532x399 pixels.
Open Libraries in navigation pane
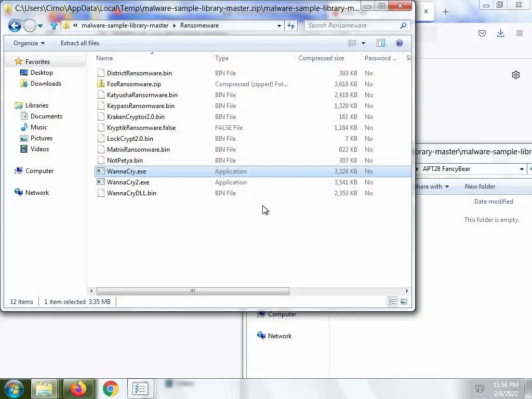pyautogui.click(x=37, y=105)
